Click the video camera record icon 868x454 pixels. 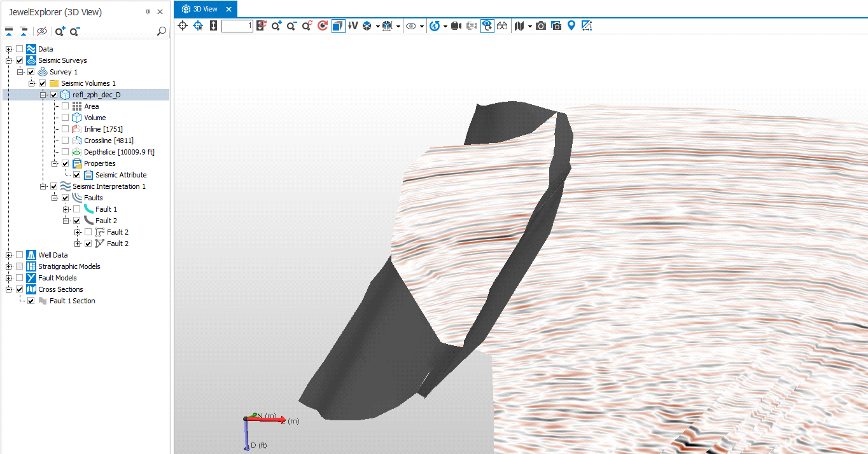456,26
